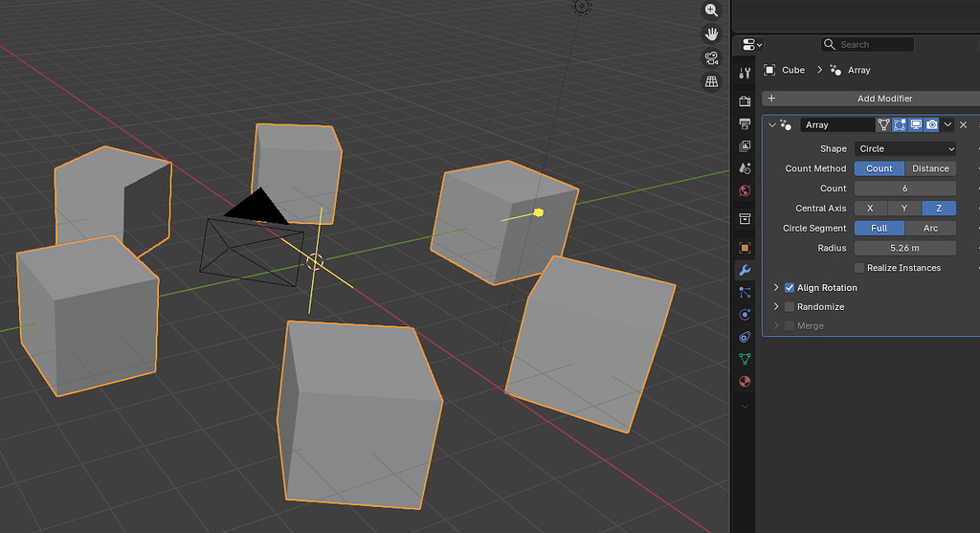Click the Array breadcrumb icon
The width and height of the screenshot is (980, 533).
point(835,70)
